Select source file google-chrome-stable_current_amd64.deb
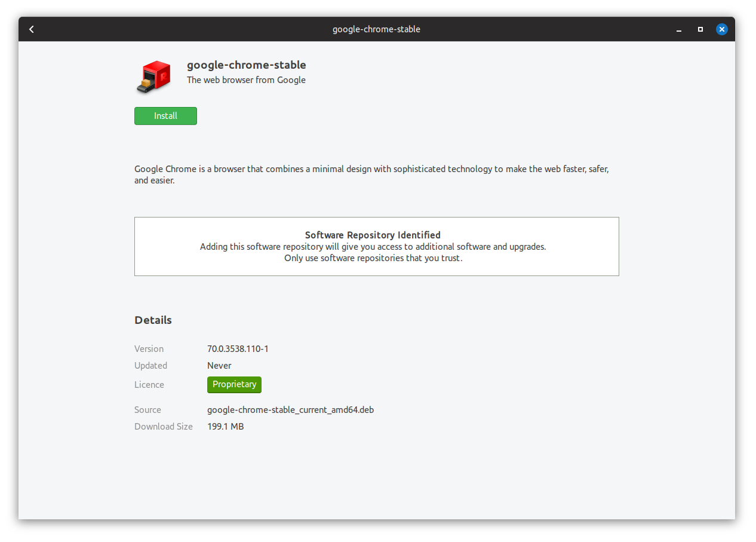This screenshot has height=542, width=756. 290,410
